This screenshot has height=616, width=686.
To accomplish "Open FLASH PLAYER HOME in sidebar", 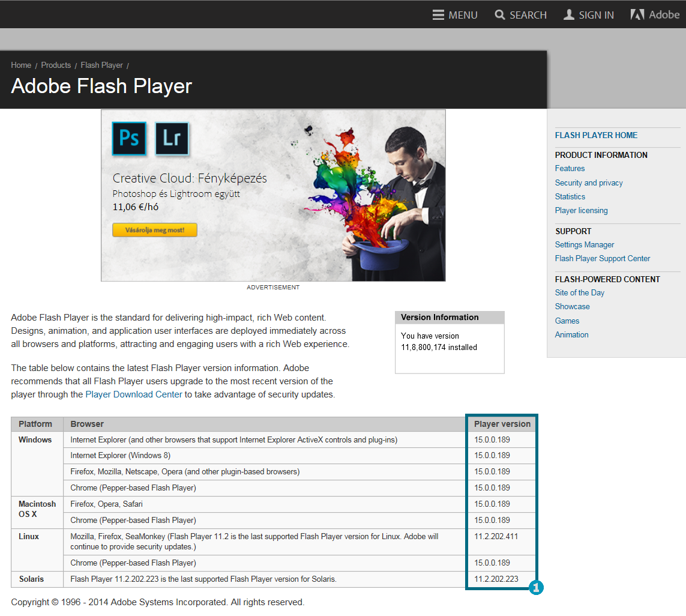I will pyautogui.click(x=596, y=136).
